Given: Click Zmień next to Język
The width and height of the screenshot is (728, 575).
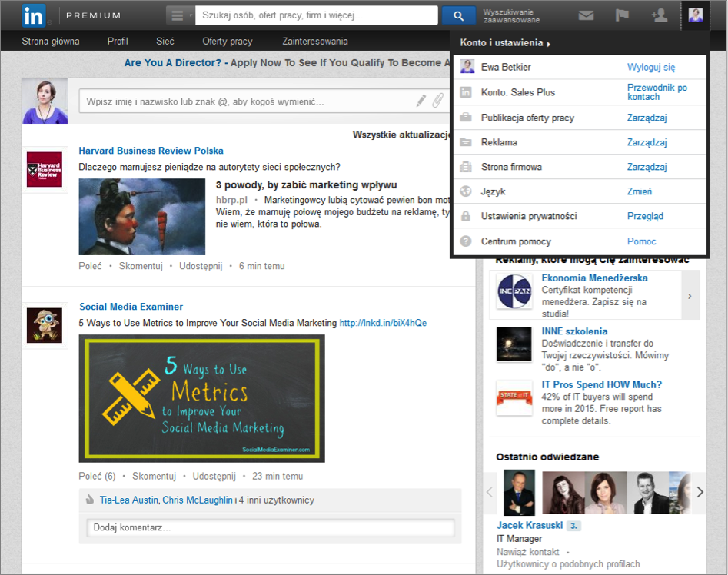Looking at the screenshot, I should coord(640,191).
